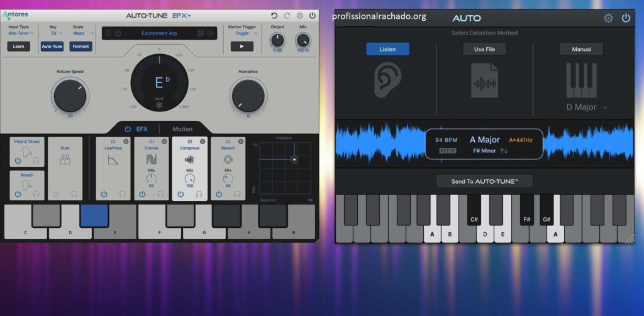
Task: Solo Breath with its headphones icon
Action: (36, 194)
